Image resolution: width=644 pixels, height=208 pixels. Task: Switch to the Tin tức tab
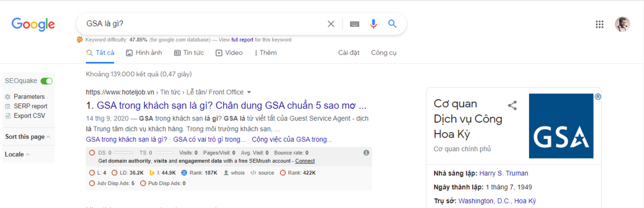point(189,53)
